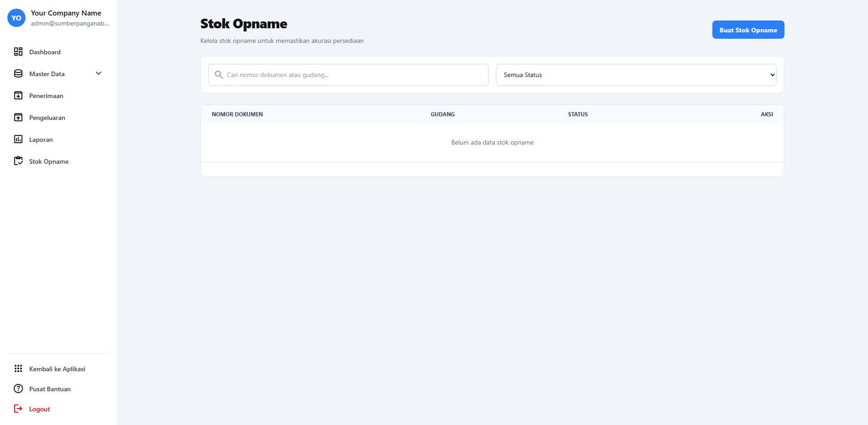Open Penerimaan via its download-box icon
Screen dimensions: 868x425
[x=18, y=95]
